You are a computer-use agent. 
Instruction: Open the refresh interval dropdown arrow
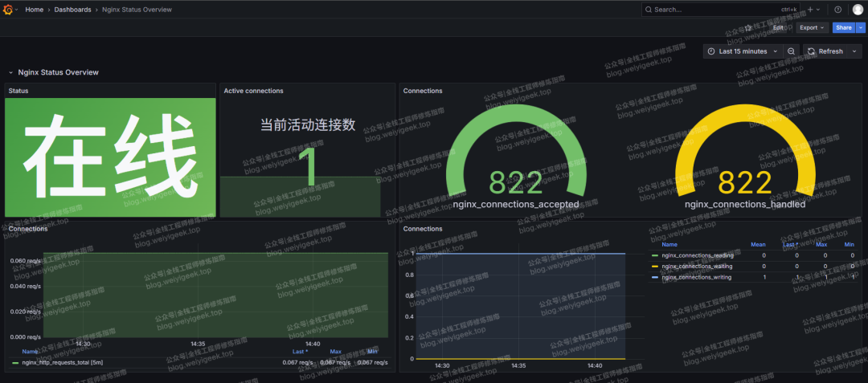[x=854, y=51]
